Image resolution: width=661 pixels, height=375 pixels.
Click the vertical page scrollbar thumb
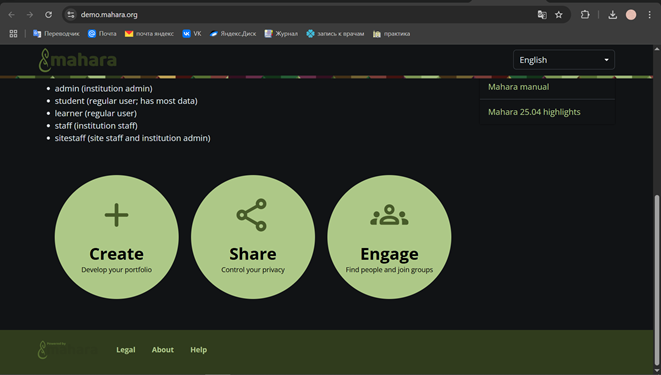(657, 280)
